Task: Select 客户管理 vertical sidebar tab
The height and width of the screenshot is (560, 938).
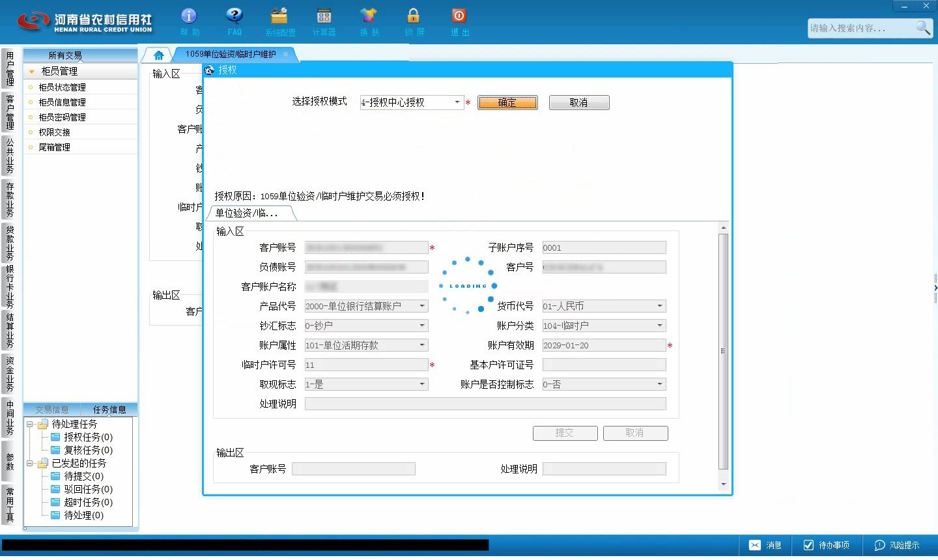Action: tap(10, 112)
